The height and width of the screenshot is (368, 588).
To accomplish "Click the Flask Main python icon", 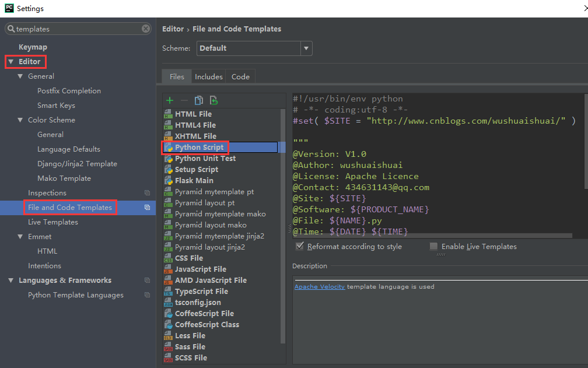I will (169, 181).
